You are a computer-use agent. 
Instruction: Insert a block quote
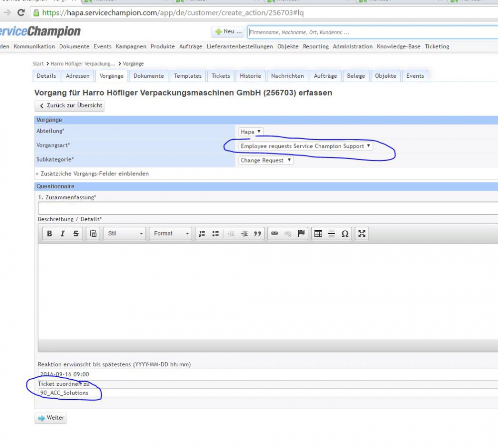(257, 234)
